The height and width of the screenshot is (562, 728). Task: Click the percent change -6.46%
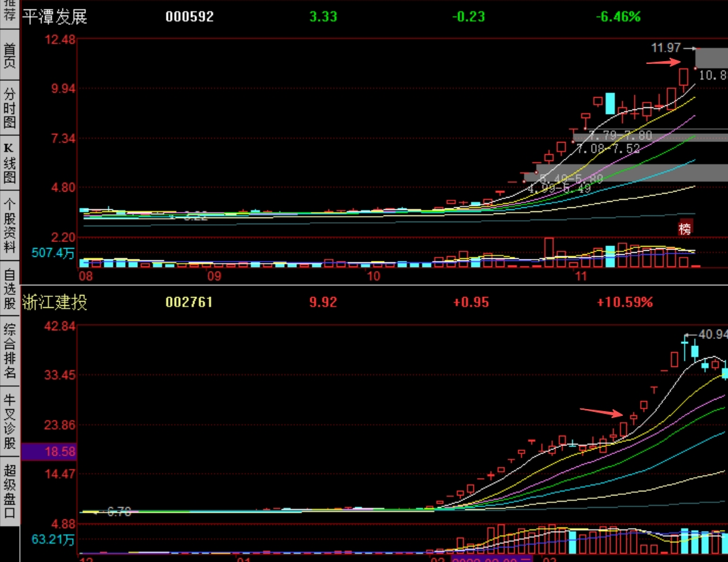[618, 17]
